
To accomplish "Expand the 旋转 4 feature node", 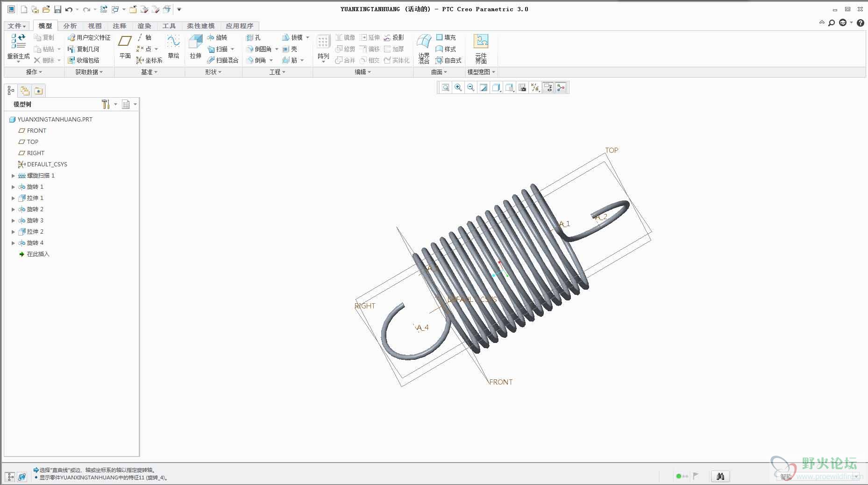I will point(13,243).
